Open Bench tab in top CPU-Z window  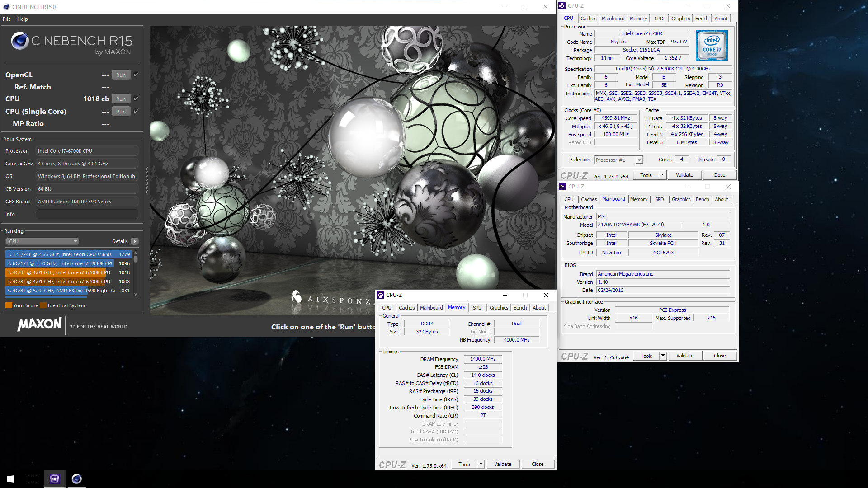click(702, 19)
